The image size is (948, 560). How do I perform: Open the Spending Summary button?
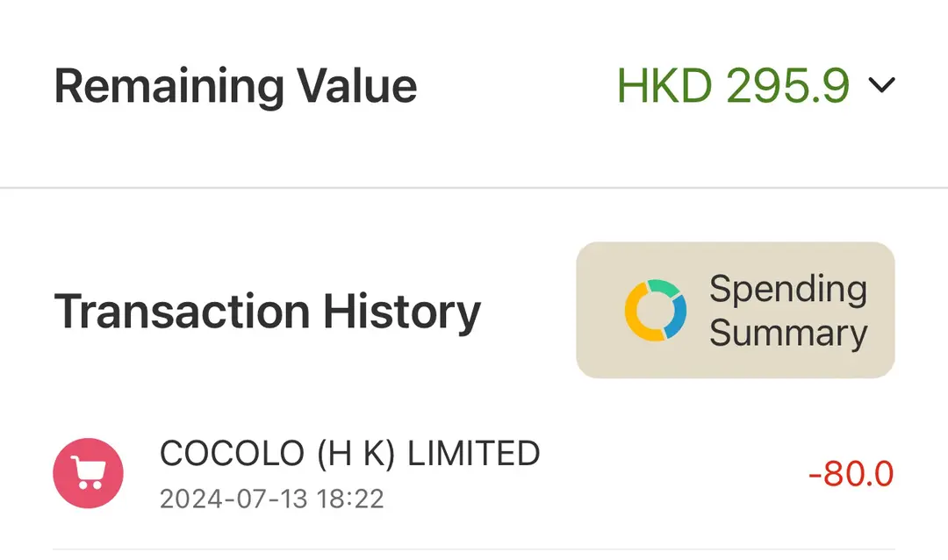point(736,310)
